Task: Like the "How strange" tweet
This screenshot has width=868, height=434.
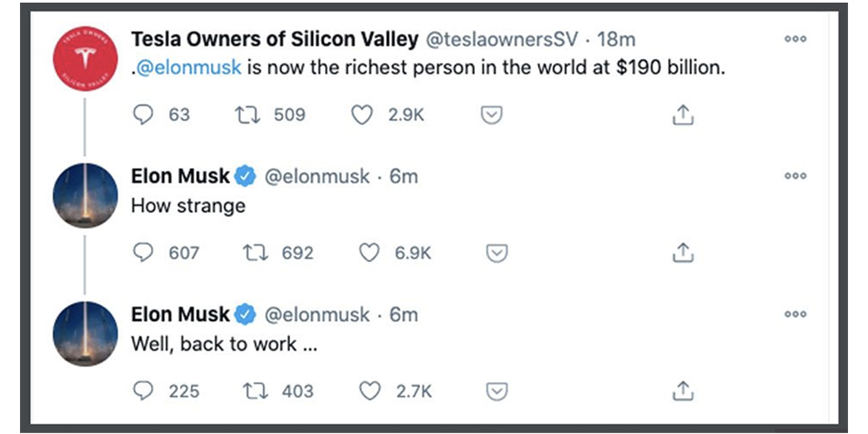Action: point(369,253)
